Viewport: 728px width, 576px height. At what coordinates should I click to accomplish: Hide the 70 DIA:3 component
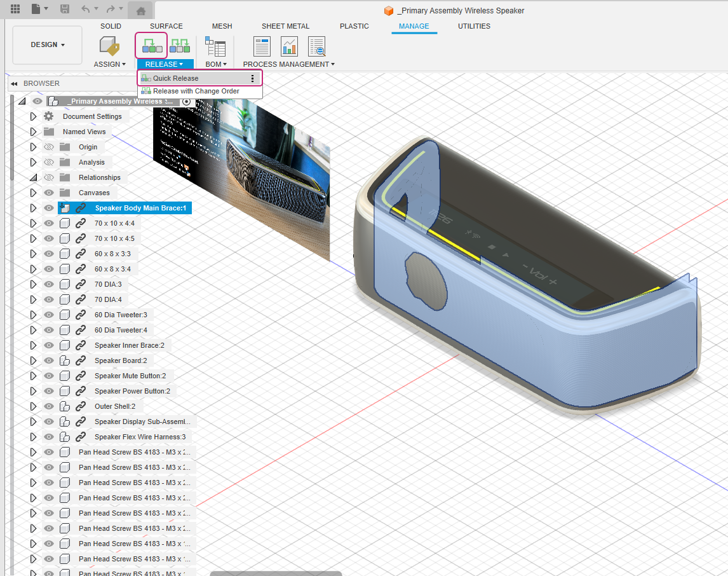coord(49,284)
